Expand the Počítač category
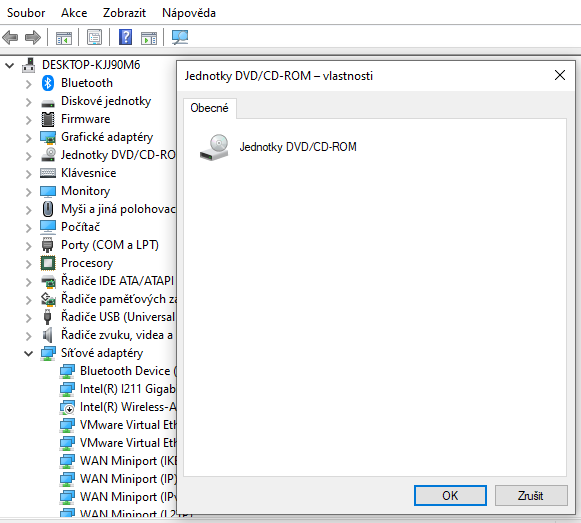 29,228
